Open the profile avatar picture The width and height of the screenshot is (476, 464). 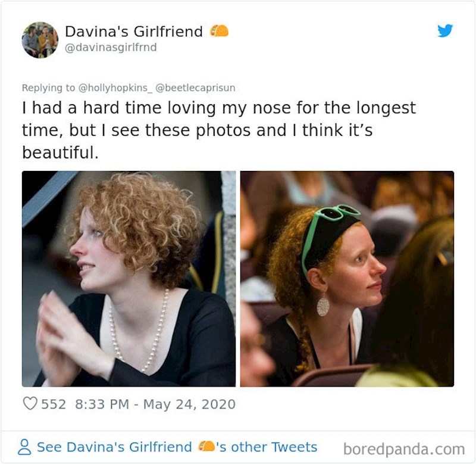point(40,40)
